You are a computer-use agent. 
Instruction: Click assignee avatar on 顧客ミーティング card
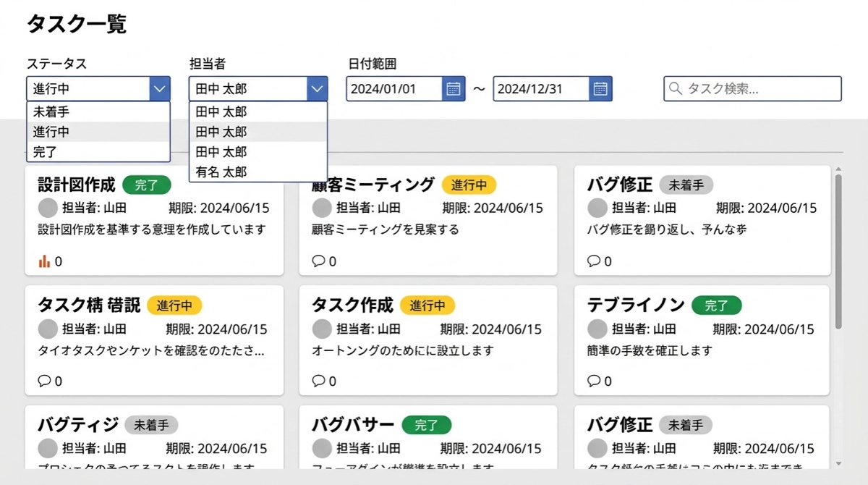322,208
